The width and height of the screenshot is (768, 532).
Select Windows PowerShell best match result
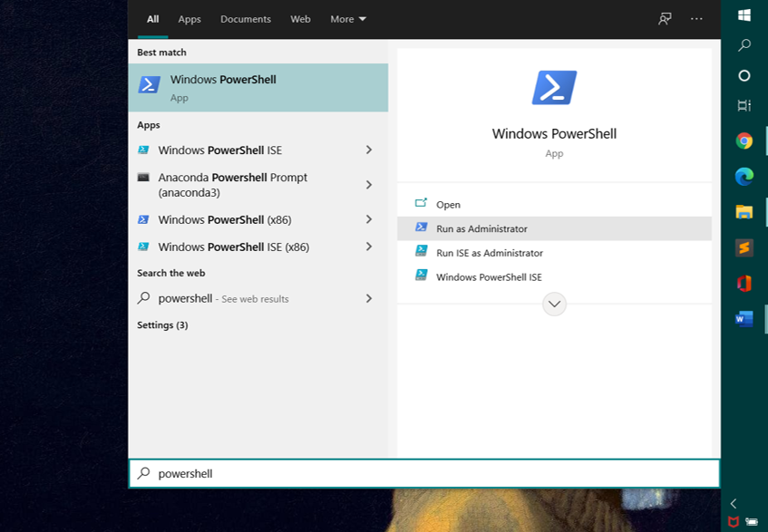[x=258, y=88]
